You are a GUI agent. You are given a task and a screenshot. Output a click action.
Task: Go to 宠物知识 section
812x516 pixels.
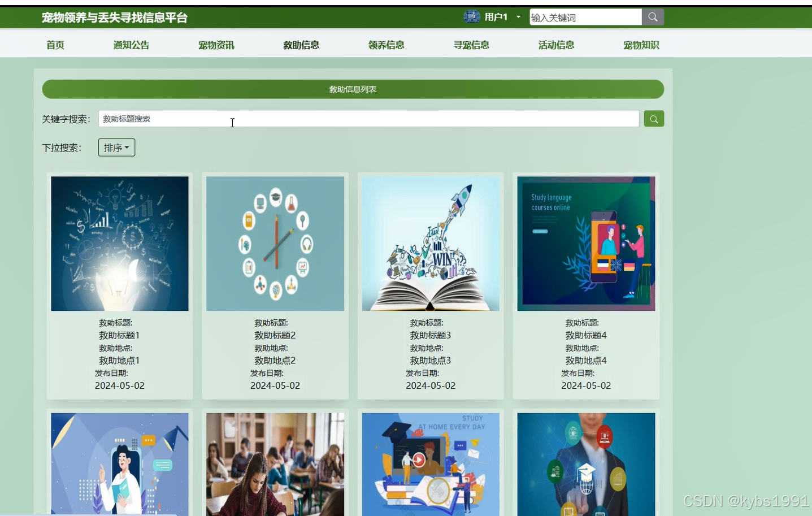click(641, 45)
